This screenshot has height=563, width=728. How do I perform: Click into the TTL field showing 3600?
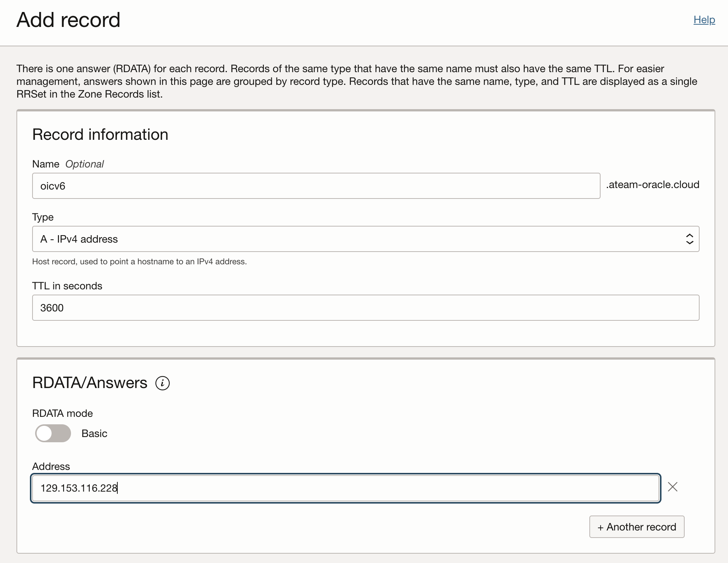pyautogui.click(x=365, y=308)
